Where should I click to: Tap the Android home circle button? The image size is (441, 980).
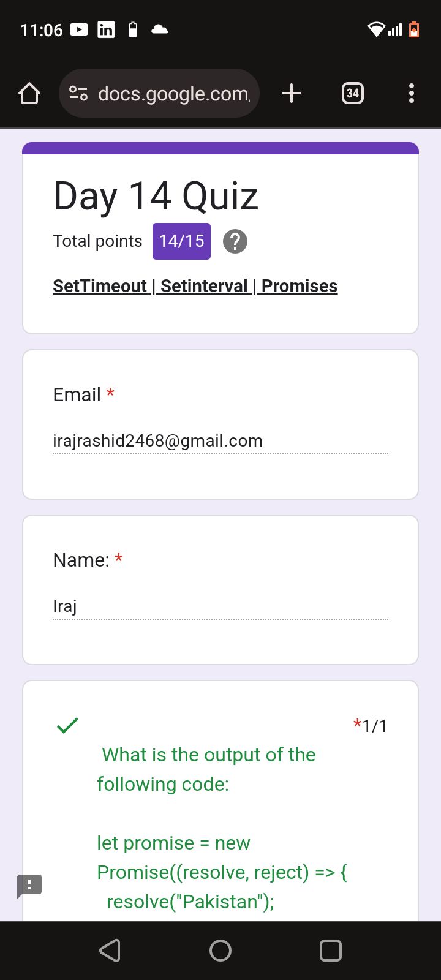click(x=221, y=951)
